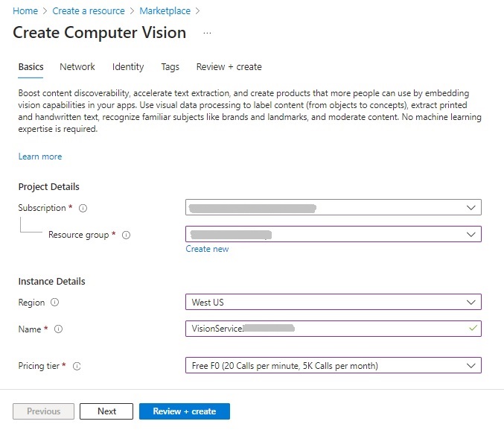Navigate to Marketplace in the breadcrumb
This screenshot has height=430, width=504.
(165, 11)
